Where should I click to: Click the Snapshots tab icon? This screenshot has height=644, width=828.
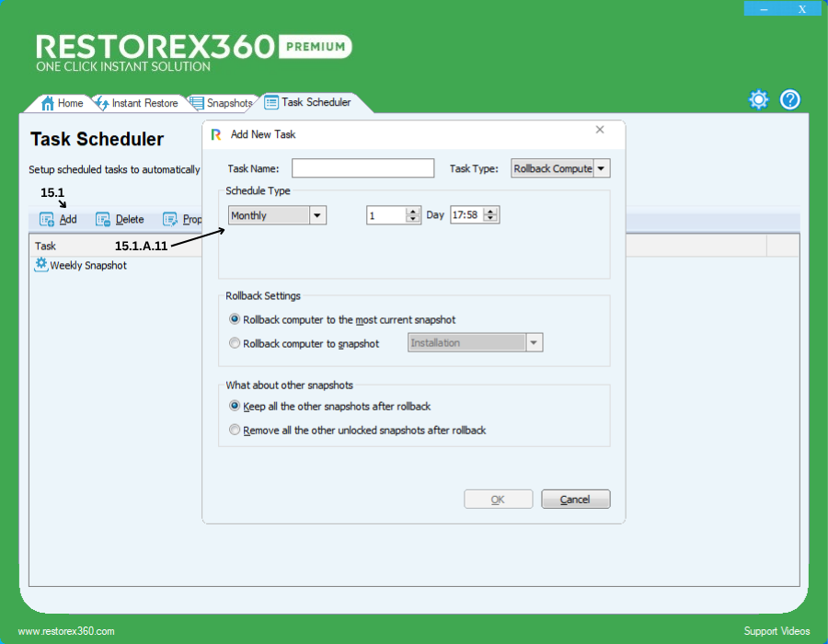(197, 103)
